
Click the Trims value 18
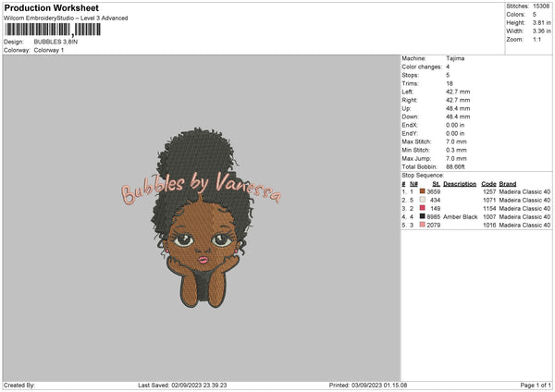tap(450, 83)
